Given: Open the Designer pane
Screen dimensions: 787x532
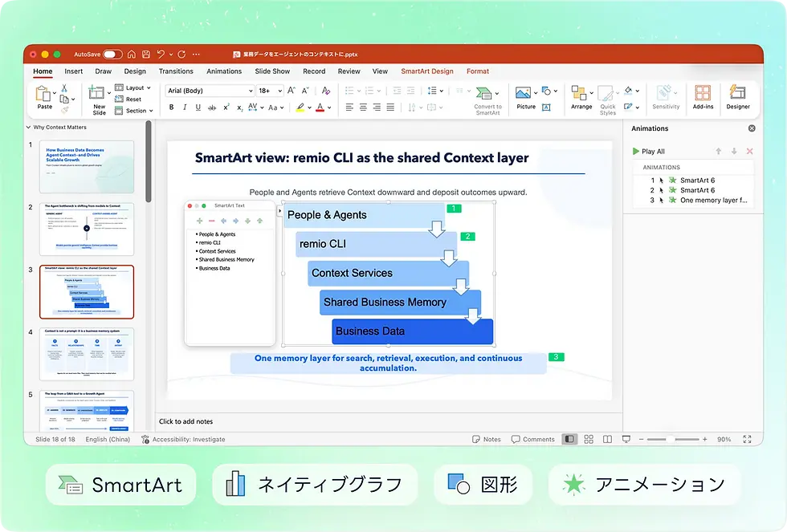Looking at the screenshot, I should coord(738,97).
